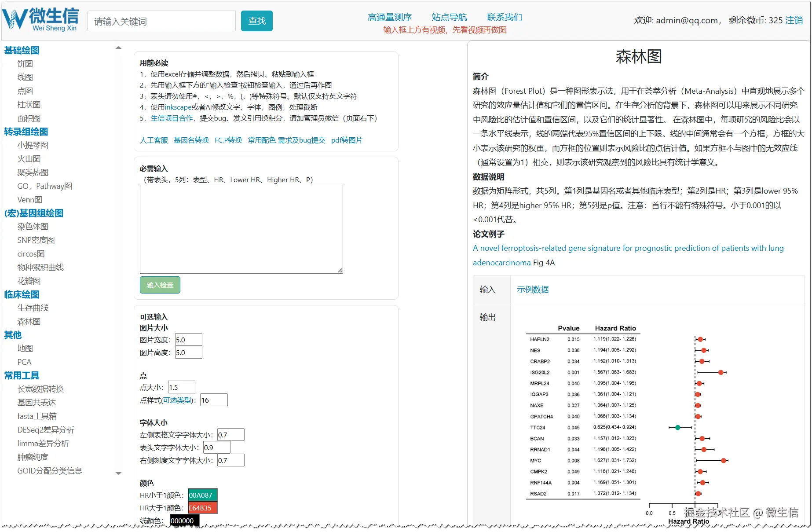The width and height of the screenshot is (812, 532).
Task: Pick the 线颜色 swatch 000000
Action: (184, 521)
